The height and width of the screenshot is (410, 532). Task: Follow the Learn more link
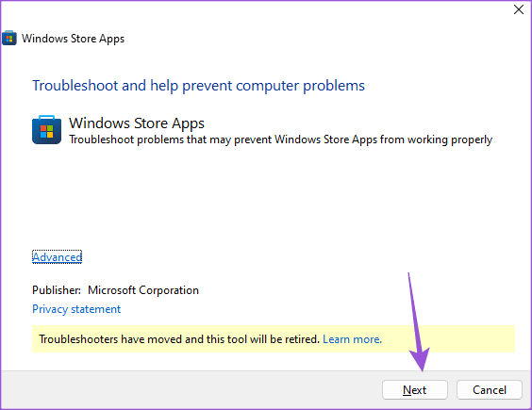click(x=352, y=339)
